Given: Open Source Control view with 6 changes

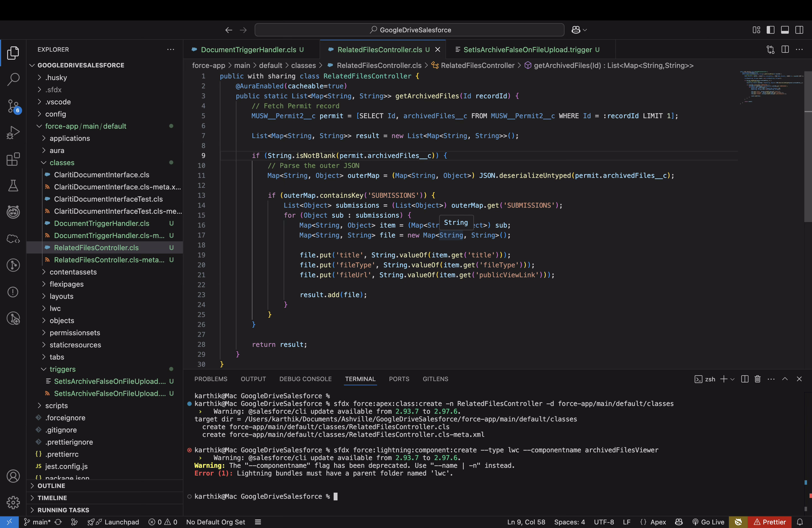Looking at the screenshot, I should pos(13,106).
